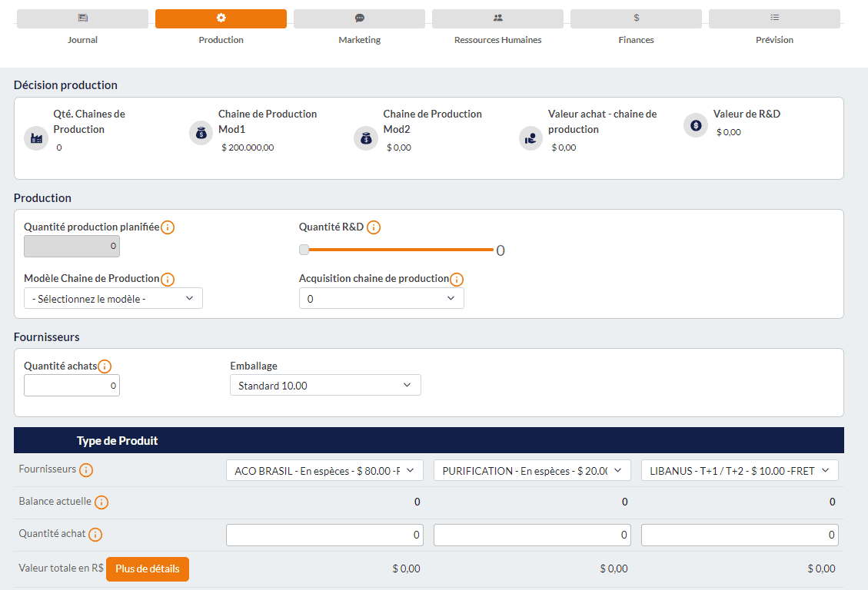
Task: Click the Chaine de Production Mod1 money bag icon
Action: click(x=201, y=132)
